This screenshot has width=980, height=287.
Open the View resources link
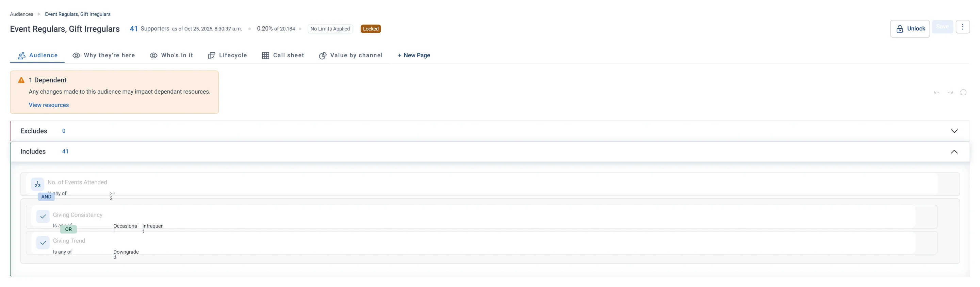49,105
